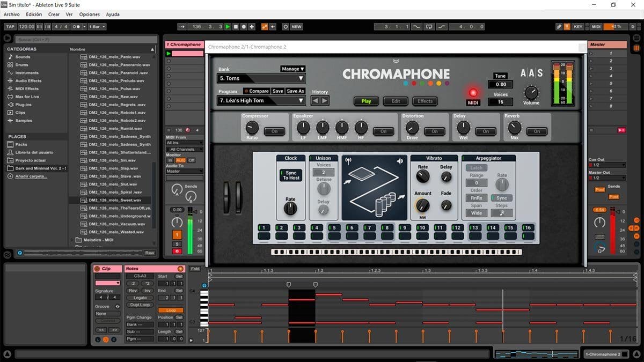
Task: Expand the Melodics - MIDI folder
Action: coord(73,240)
